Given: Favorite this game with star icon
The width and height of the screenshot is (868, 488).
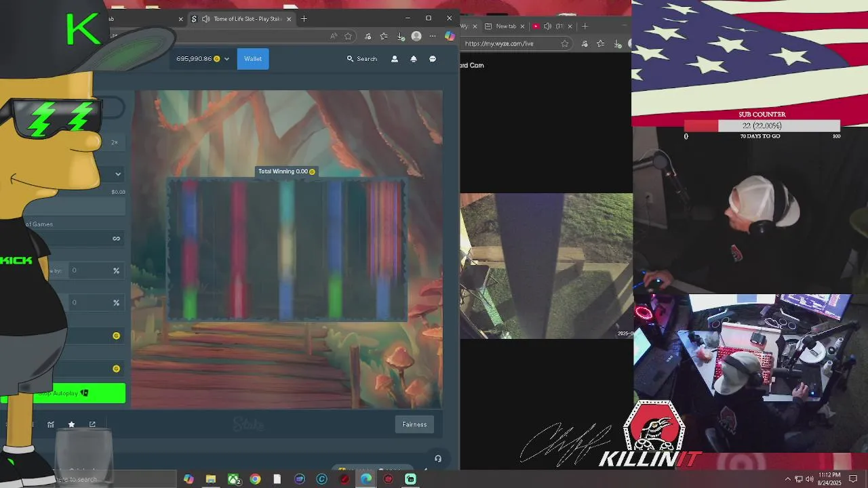Looking at the screenshot, I should tap(71, 424).
